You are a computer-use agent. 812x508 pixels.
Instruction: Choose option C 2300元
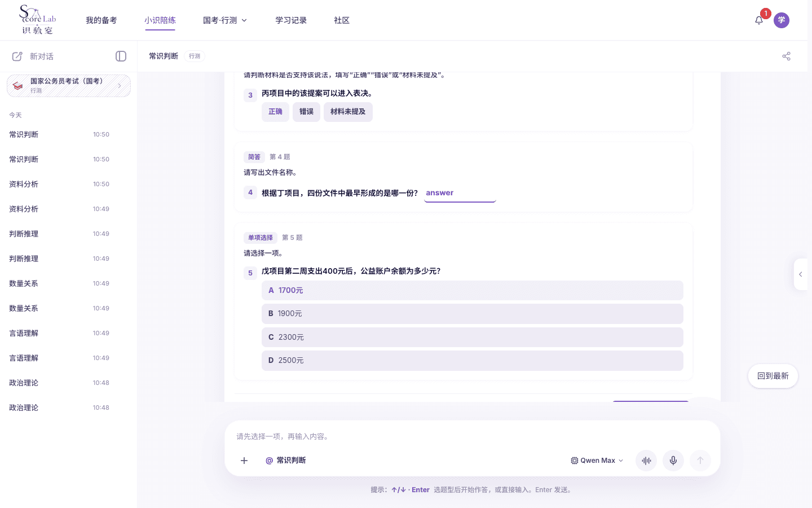(473, 337)
